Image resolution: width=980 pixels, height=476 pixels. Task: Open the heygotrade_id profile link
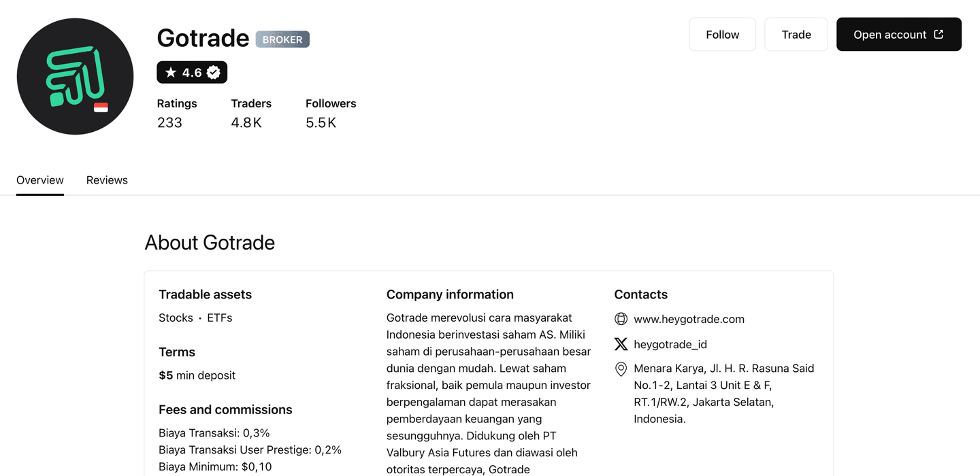point(671,344)
